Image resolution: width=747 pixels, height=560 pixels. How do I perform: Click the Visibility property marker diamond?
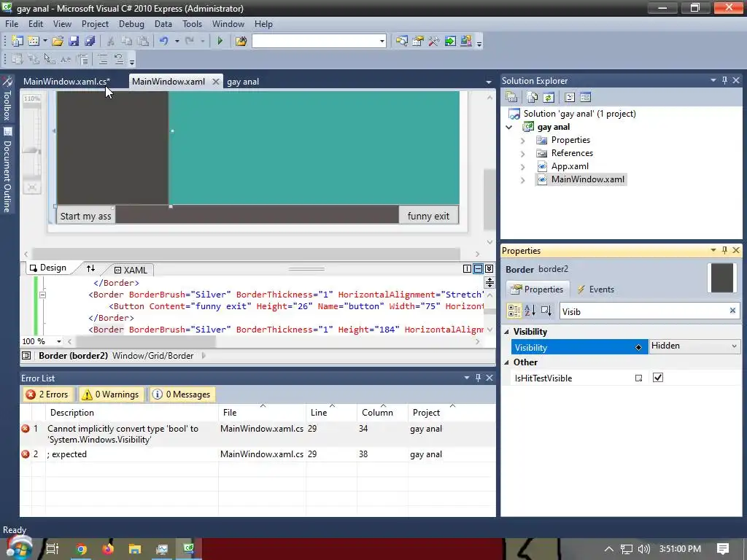tap(638, 348)
